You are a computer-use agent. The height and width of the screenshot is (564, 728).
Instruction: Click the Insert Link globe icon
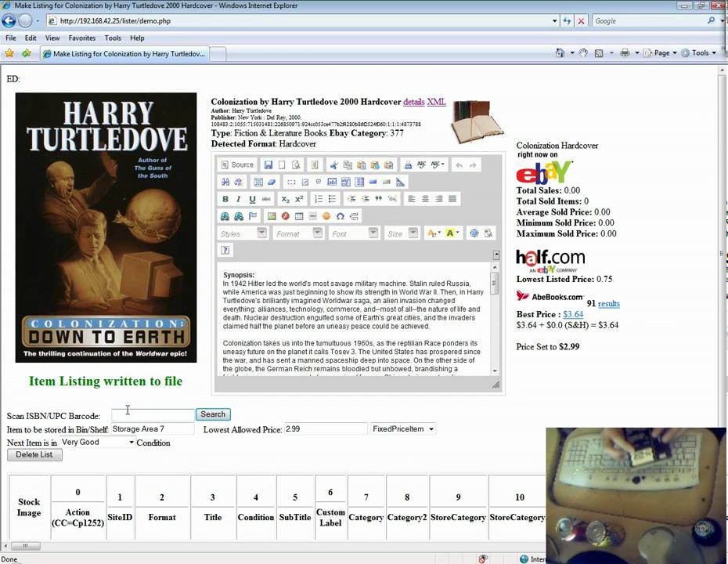pyautogui.click(x=225, y=216)
